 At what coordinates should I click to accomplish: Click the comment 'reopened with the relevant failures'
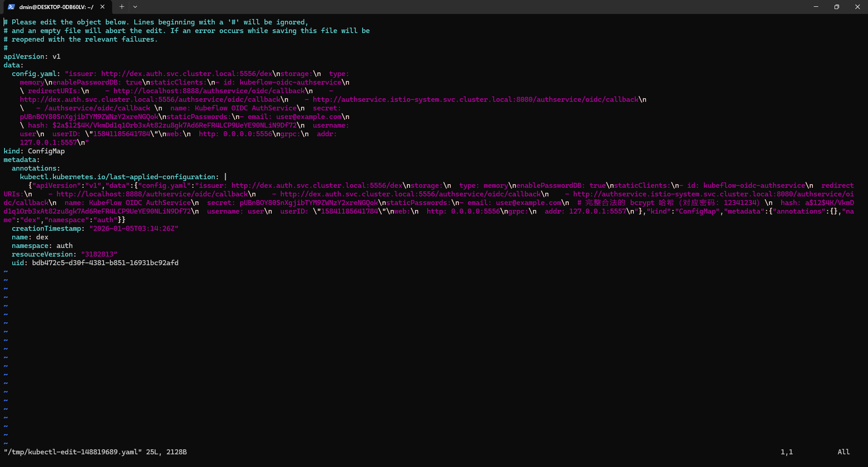[x=80, y=39]
